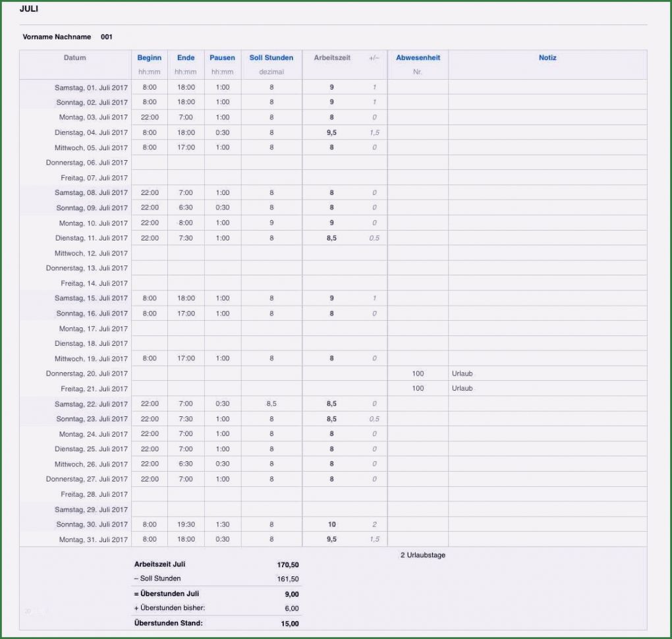Select the Abwesenheit column header
The width and height of the screenshot is (672, 639).
tap(418, 58)
